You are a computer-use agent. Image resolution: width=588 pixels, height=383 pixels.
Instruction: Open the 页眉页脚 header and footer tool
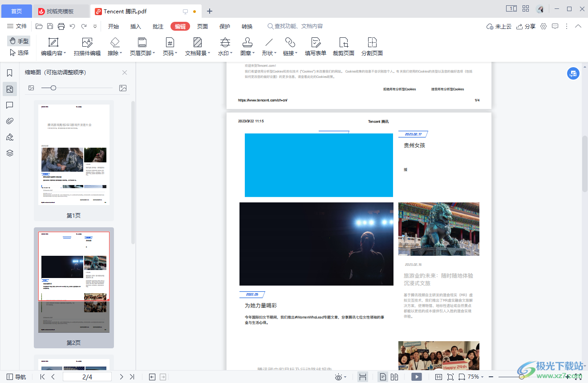[142, 47]
